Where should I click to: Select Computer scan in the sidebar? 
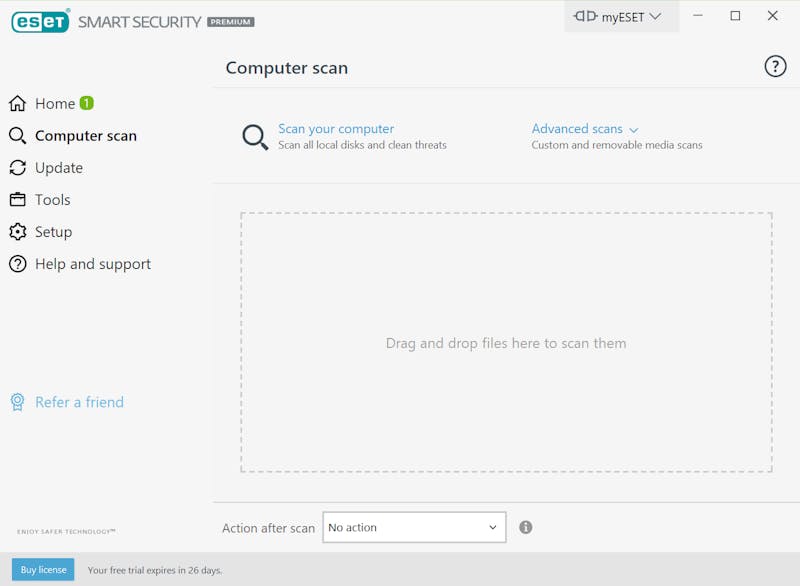click(x=86, y=136)
